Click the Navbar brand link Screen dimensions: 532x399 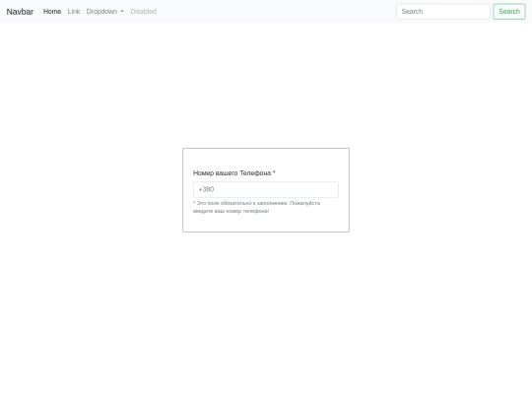click(x=20, y=12)
